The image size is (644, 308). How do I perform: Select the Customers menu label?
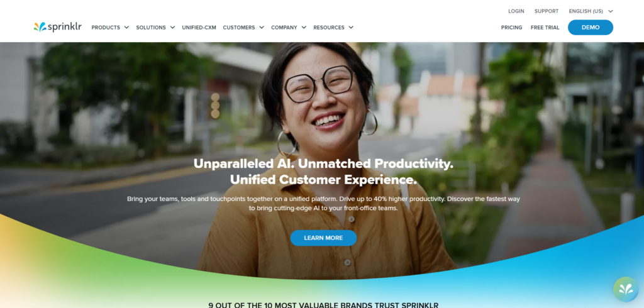pos(239,28)
